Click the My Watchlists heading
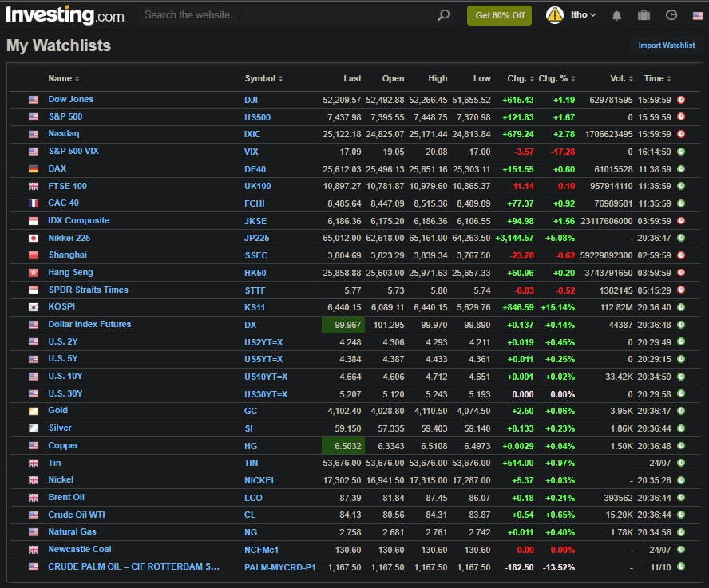Viewport: 709px width, 588px height. coord(59,45)
